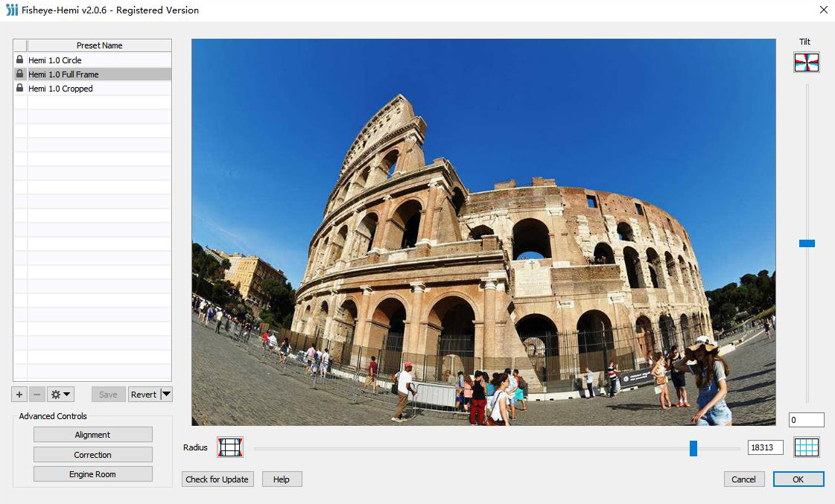Click lock icon beside Hemi 1.0 Full Frame

[19, 74]
